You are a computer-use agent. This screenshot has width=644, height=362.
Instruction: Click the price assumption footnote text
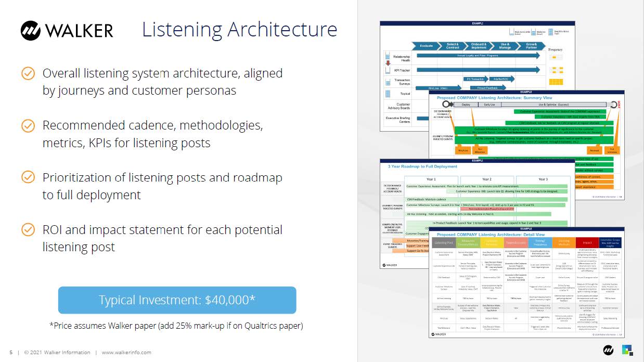point(176,326)
